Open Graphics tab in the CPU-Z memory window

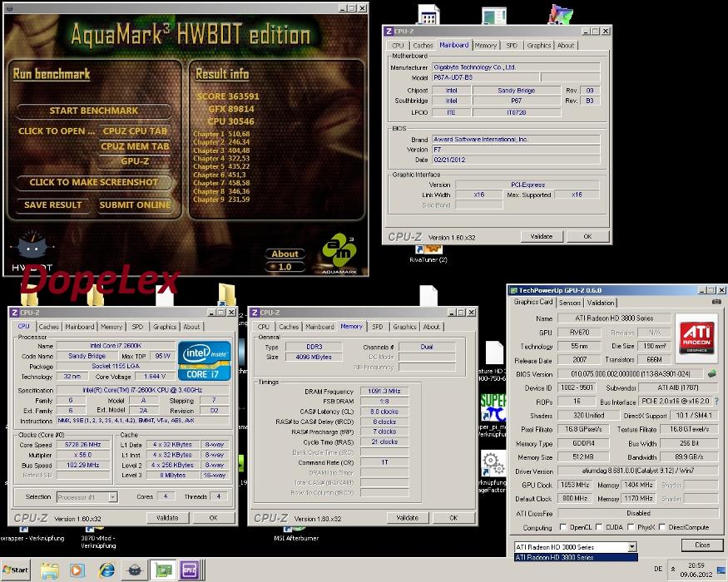tap(404, 327)
